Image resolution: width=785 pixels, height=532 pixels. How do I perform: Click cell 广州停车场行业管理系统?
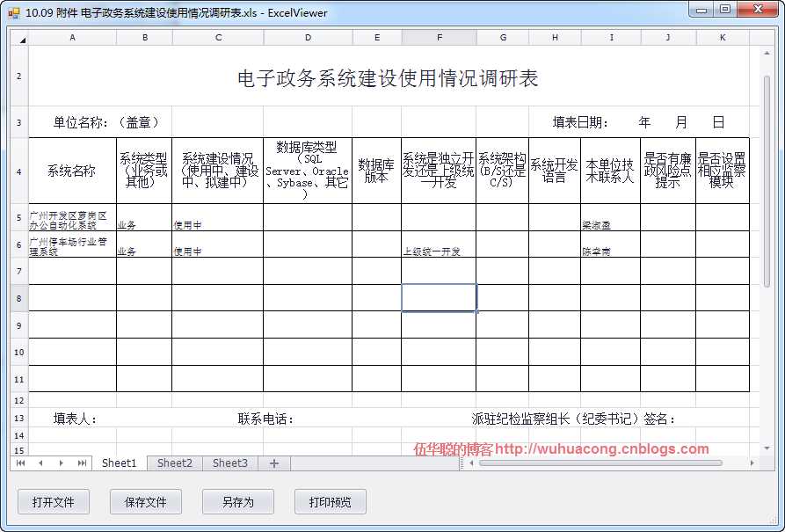coord(73,244)
